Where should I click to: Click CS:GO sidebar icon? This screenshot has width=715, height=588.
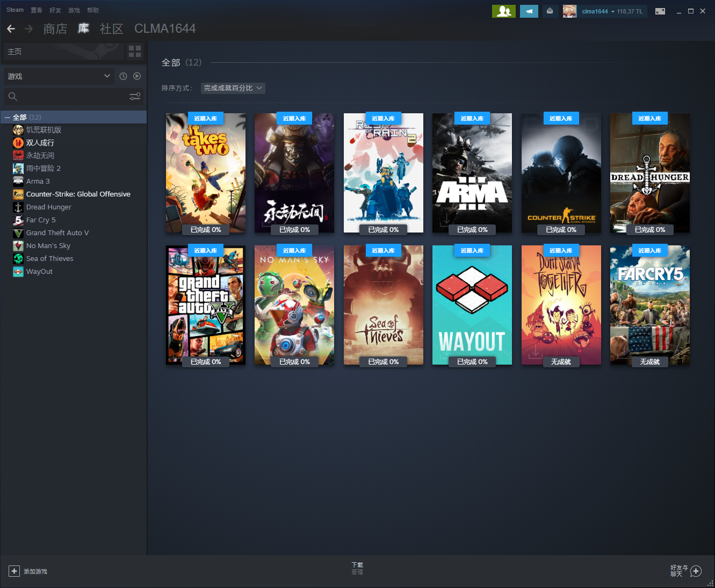pyautogui.click(x=18, y=194)
